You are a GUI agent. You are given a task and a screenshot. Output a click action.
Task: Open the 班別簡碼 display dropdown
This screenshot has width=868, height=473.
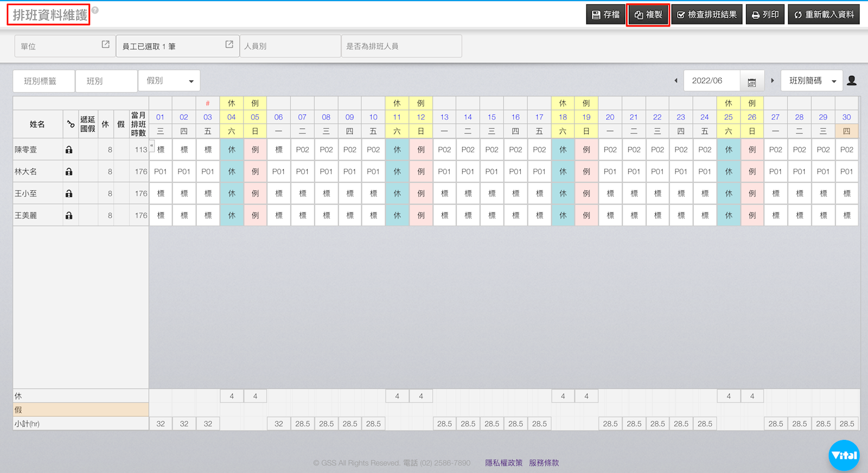pyautogui.click(x=812, y=81)
